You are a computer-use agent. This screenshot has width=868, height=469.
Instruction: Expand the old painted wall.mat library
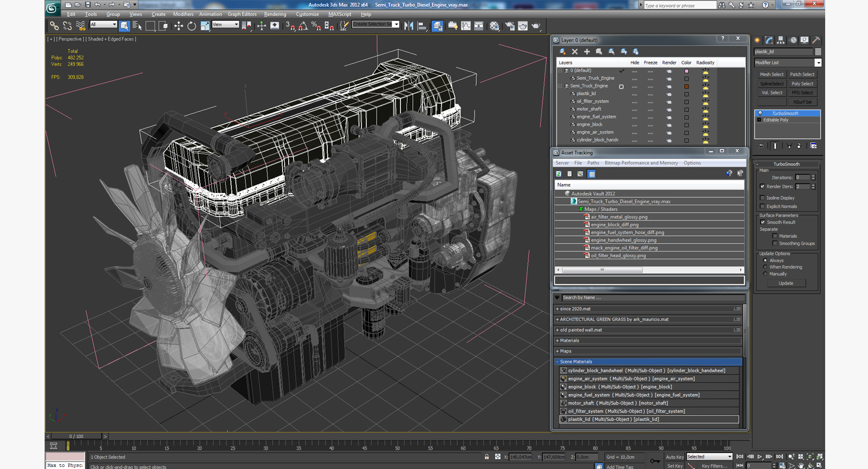point(648,330)
